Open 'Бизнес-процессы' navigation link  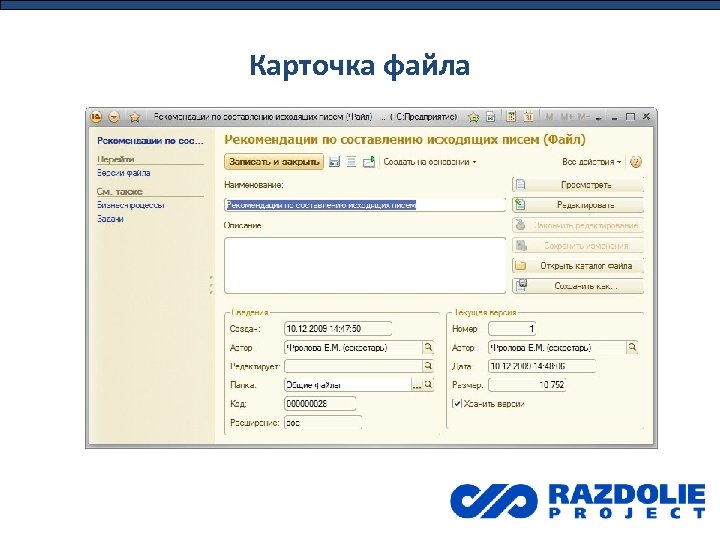coord(130,205)
